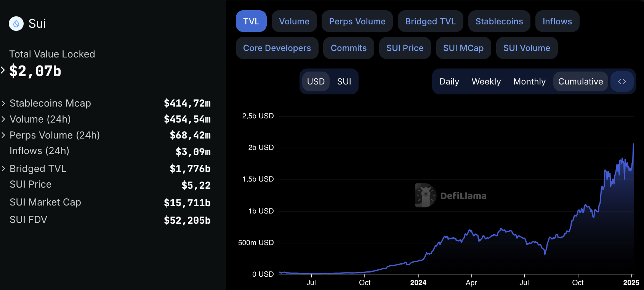The width and height of the screenshot is (644, 290).
Task: Click the $1,776b bridged TVL value
Action: tap(190, 169)
